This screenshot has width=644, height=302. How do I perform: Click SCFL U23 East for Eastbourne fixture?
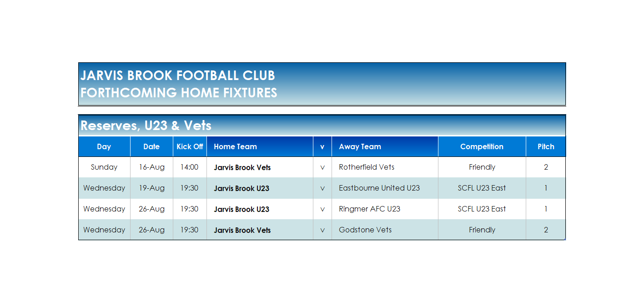click(482, 188)
